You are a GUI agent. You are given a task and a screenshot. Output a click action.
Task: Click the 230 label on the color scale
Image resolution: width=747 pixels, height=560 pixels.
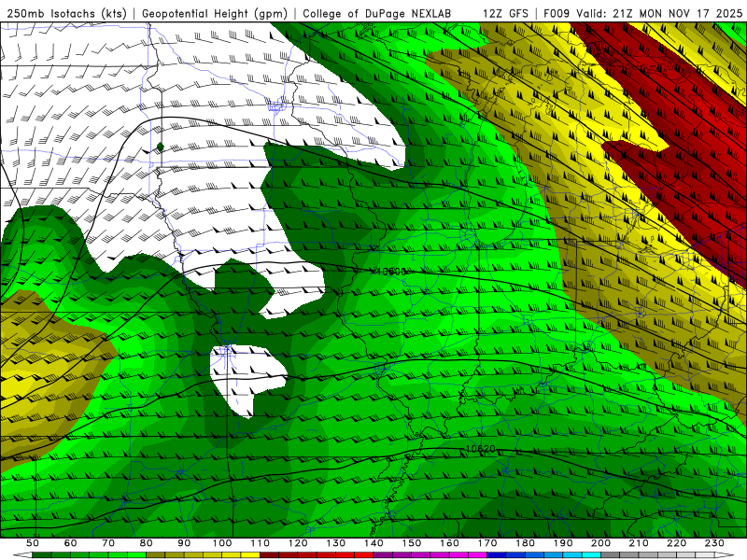714,543
